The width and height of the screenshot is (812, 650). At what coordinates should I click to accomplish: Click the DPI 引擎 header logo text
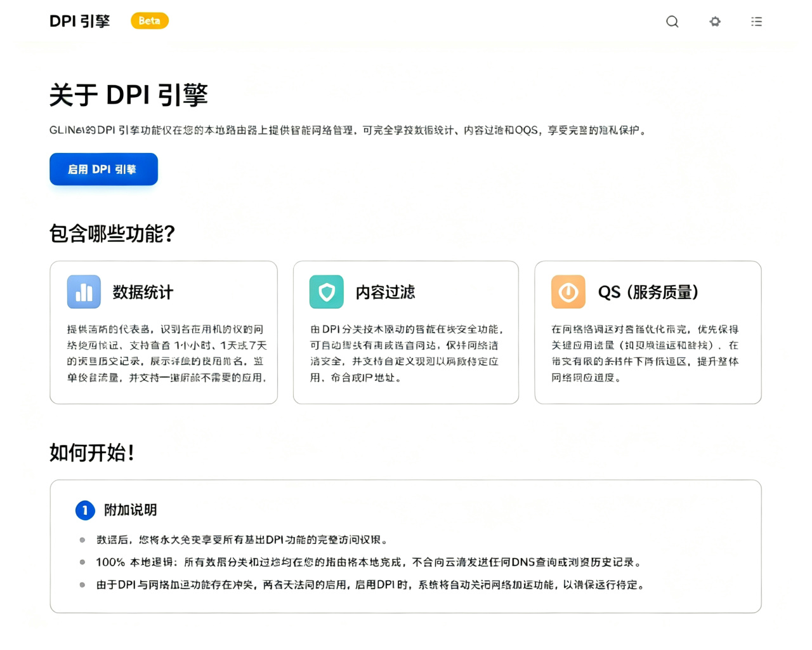80,21
